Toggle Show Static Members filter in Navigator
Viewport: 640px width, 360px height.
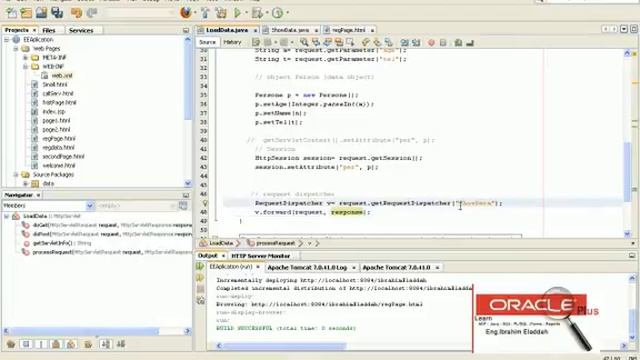(41, 344)
